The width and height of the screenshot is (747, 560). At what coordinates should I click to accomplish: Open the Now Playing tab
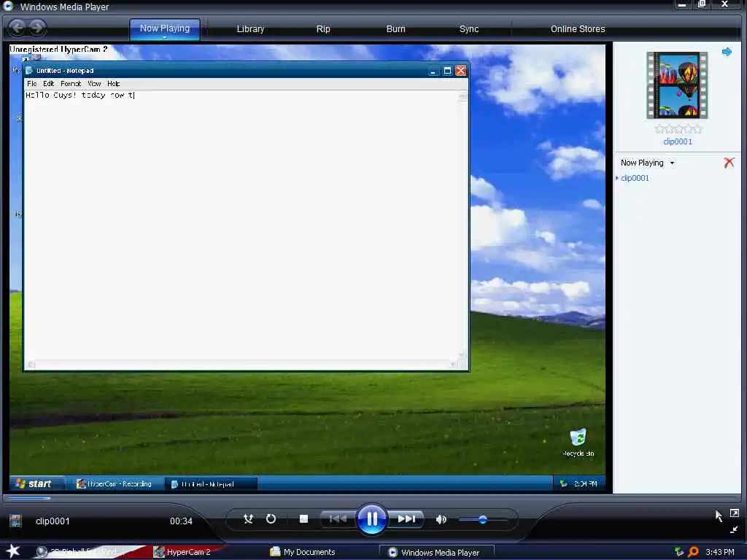tap(165, 28)
